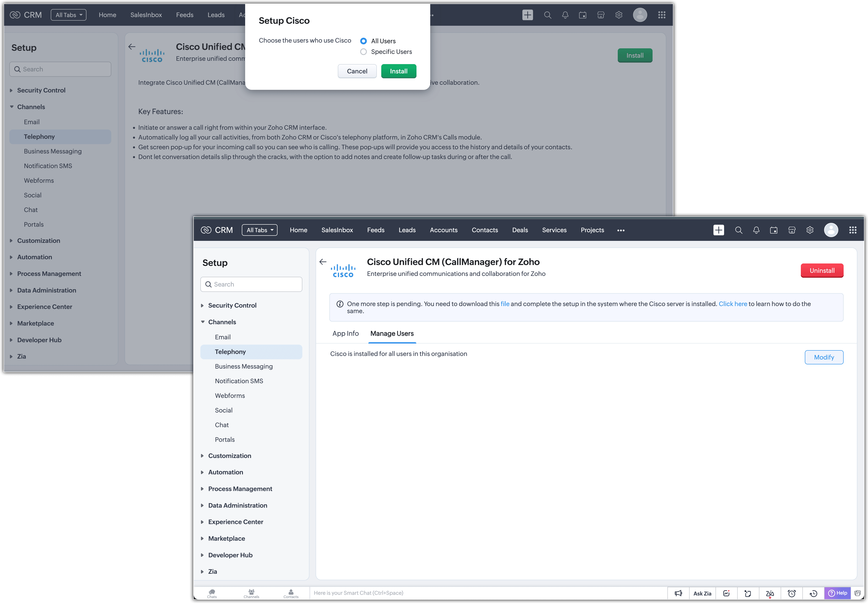The image size is (868, 609).
Task: Click the red Uninstall button
Action: pos(822,270)
